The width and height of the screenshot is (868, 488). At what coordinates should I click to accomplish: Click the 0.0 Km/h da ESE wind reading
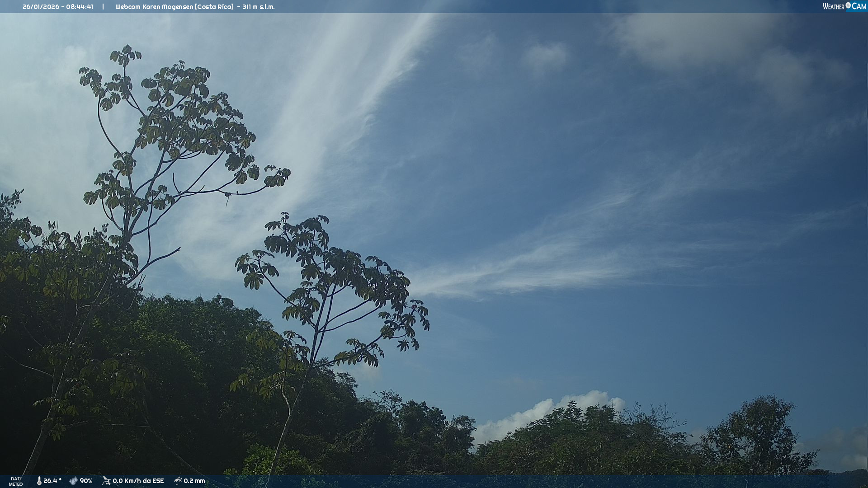click(138, 481)
